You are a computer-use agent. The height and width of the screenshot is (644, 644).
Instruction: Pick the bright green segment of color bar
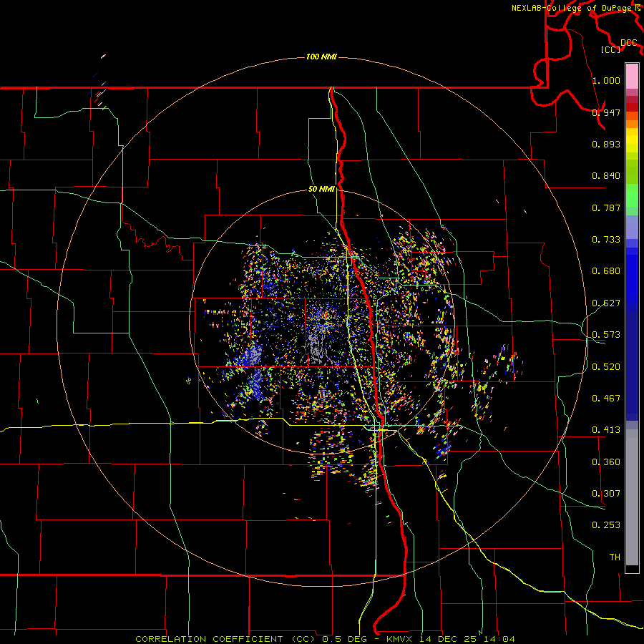pyautogui.click(x=632, y=195)
